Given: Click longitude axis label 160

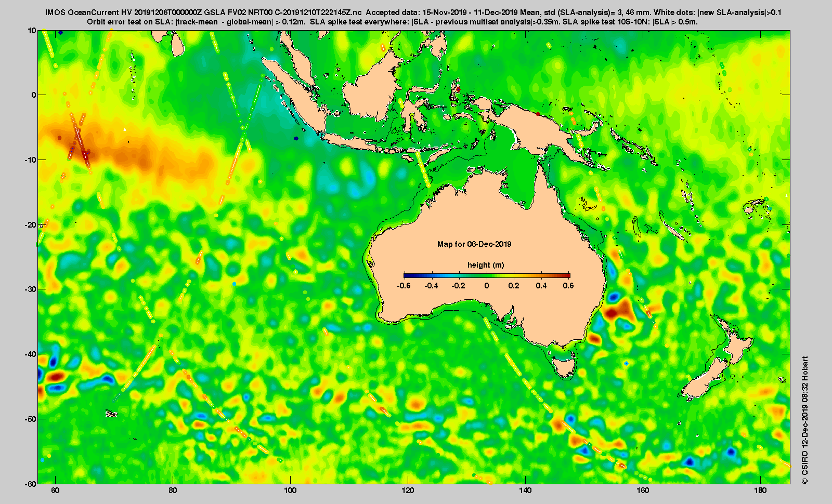Looking at the screenshot, I should [x=643, y=490].
